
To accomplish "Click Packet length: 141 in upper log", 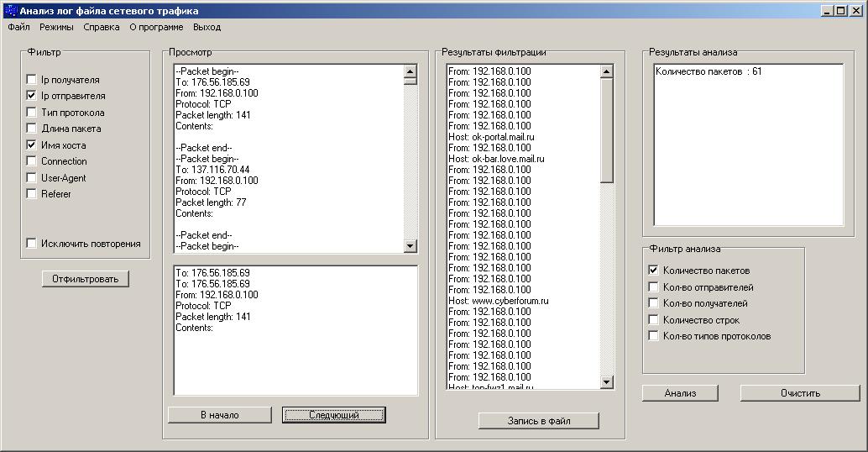I will tap(213, 114).
